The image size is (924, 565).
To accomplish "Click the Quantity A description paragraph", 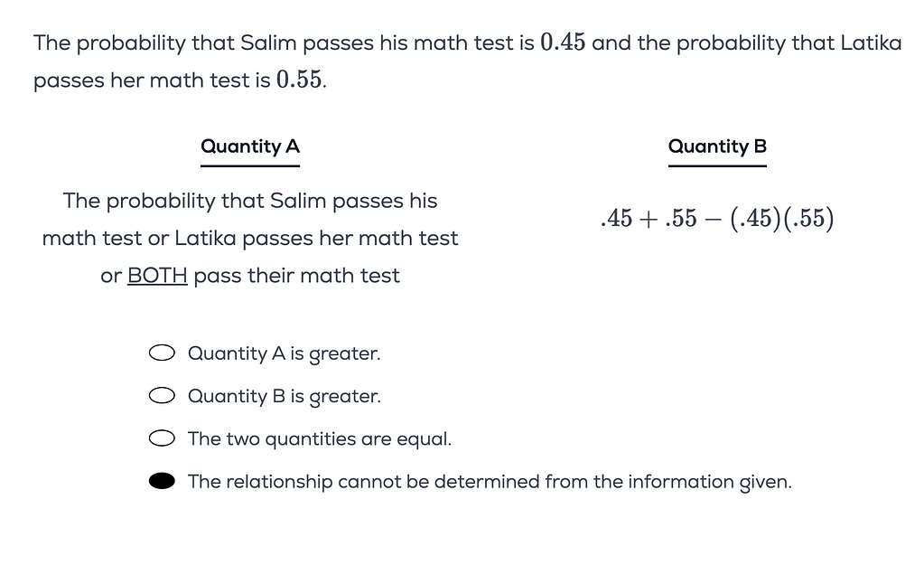I will pos(249,238).
